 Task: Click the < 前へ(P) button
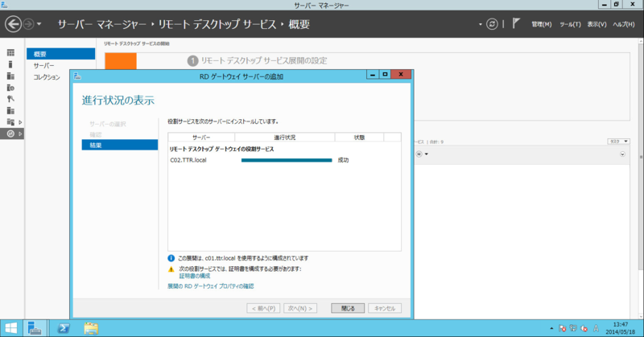(x=263, y=308)
